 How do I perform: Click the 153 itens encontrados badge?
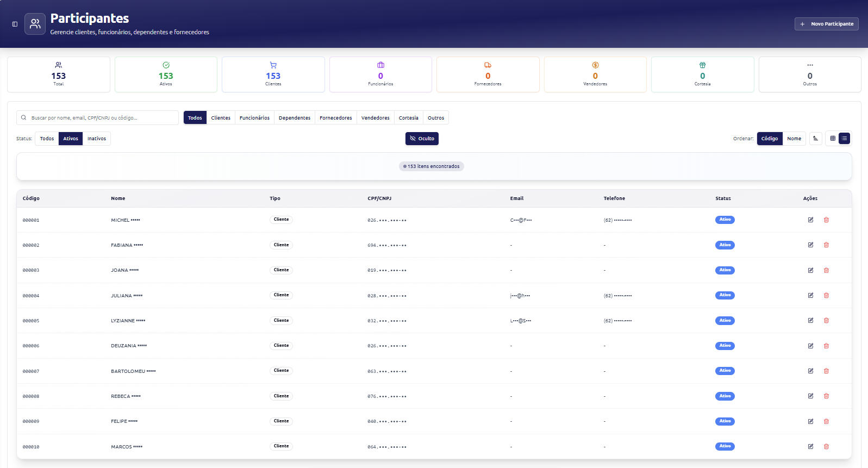(x=432, y=166)
